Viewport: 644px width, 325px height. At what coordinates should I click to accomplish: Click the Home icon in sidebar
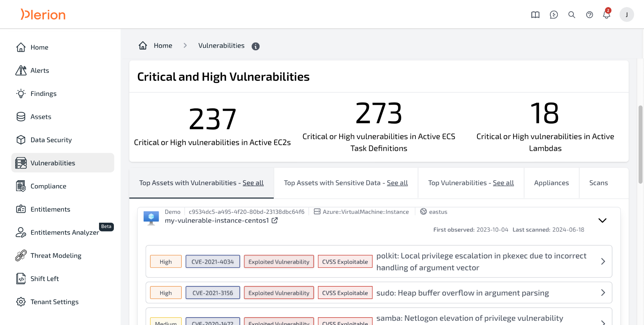point(21,47)
